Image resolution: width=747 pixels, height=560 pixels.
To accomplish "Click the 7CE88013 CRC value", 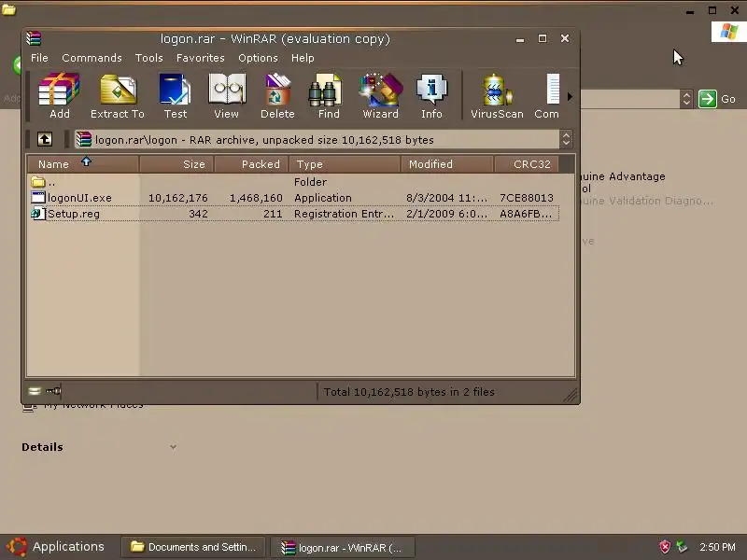I will [527, 198].
